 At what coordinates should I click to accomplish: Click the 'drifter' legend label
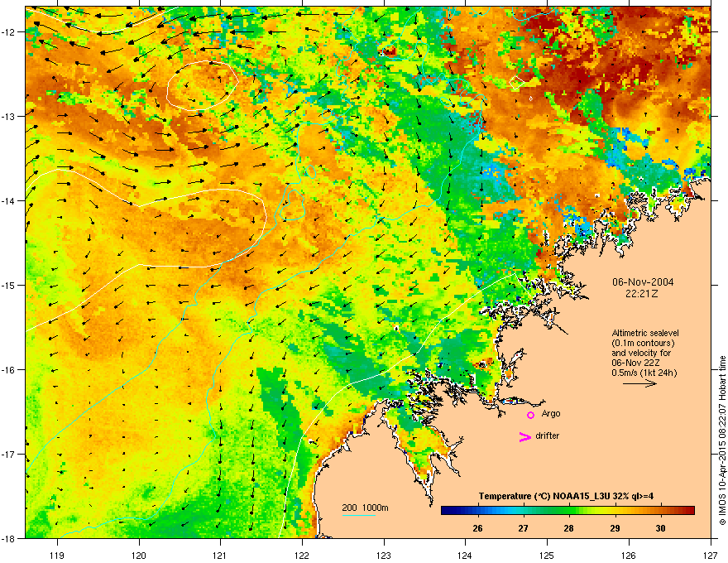548,435
